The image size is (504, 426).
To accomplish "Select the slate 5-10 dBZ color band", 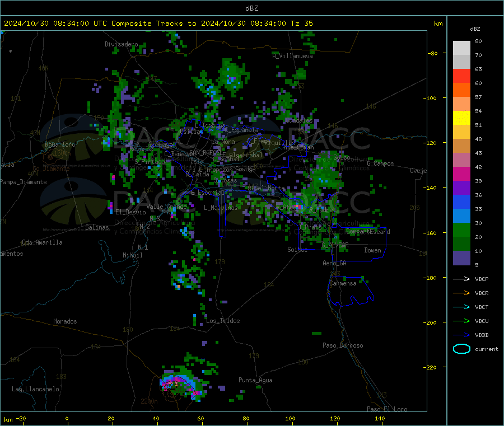I will 461,258.
